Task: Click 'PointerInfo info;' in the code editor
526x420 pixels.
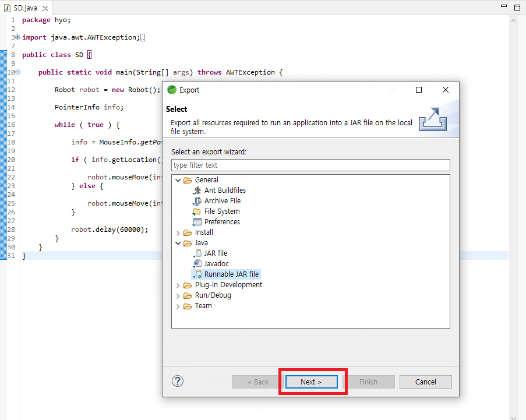Action: 89,107
